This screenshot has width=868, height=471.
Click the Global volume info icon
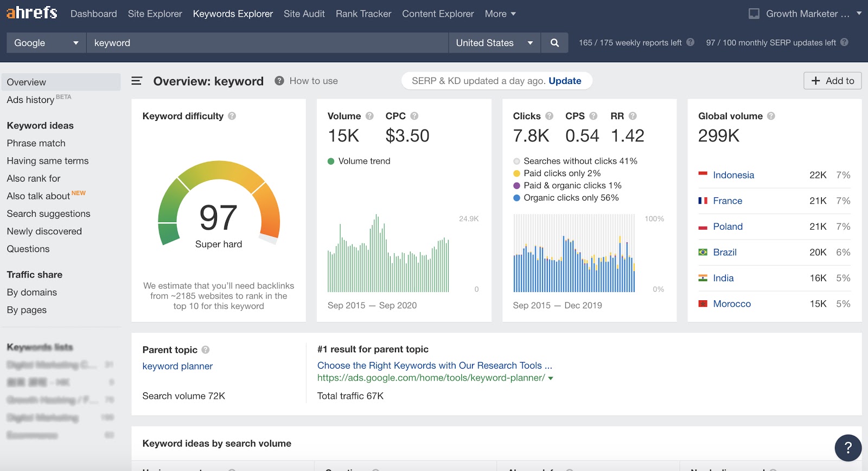click(x=771, y=116)
